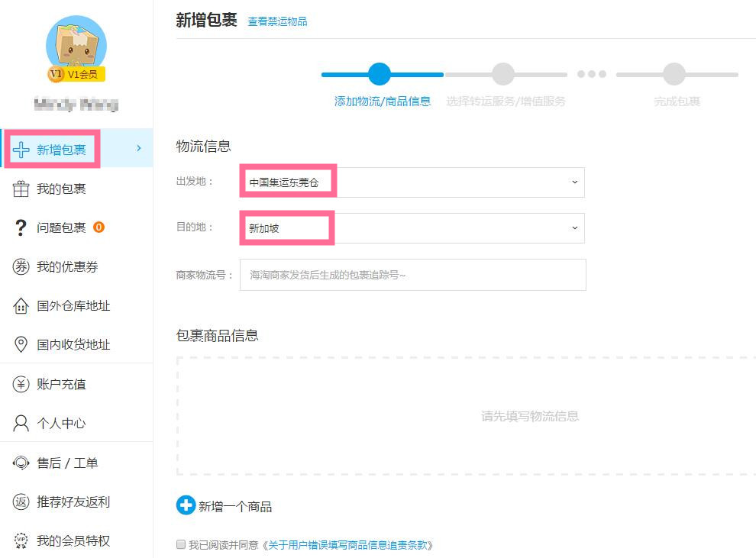The width and height of the screenshot is (756, 558).
Task: Click the gift box icon for 我的包裹
Action: pos(21,189)
